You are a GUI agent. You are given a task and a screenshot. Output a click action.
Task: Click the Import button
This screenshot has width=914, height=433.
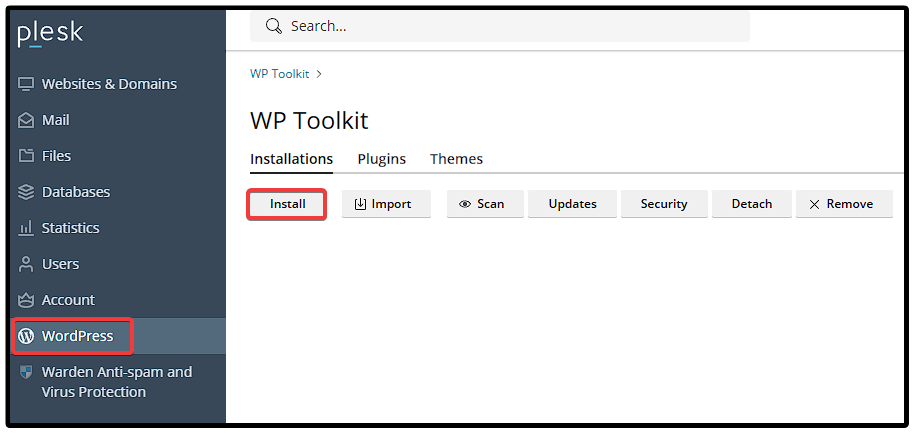point(386,204)
